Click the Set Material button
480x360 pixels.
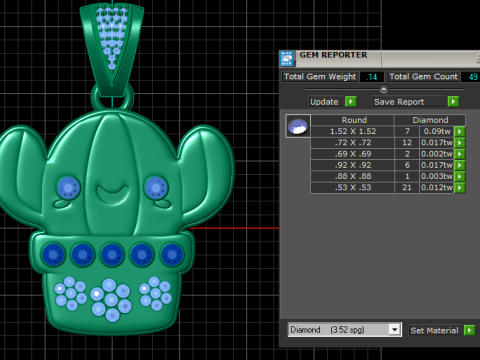[x=435, y=330]
